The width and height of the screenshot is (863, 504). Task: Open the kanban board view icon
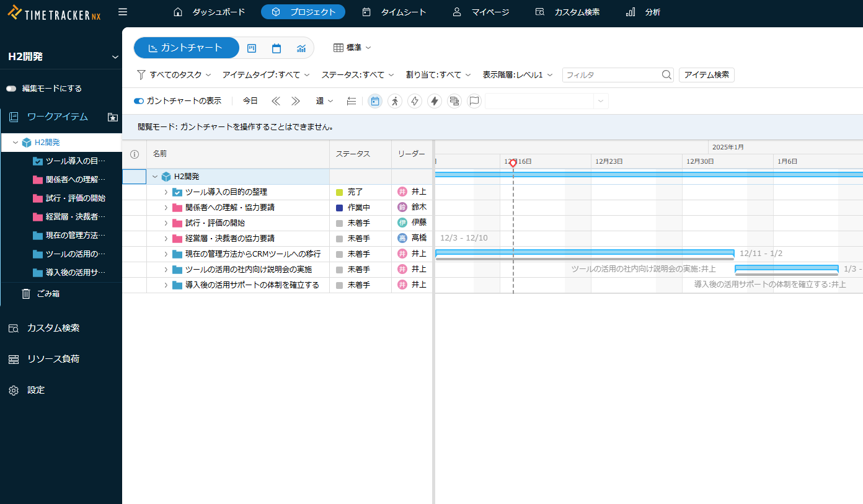pyautogui.click(x=252, y=48)
